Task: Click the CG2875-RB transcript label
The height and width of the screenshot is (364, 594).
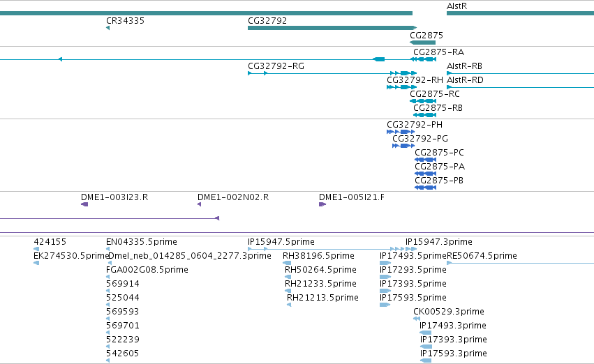Action: click(x=438, y=108)
